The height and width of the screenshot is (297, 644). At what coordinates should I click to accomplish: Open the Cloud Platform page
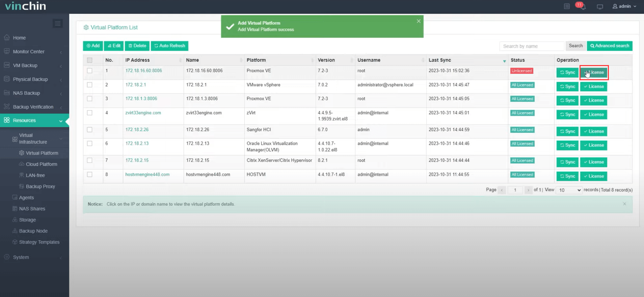pyautogui.click(x=42, y=164)
